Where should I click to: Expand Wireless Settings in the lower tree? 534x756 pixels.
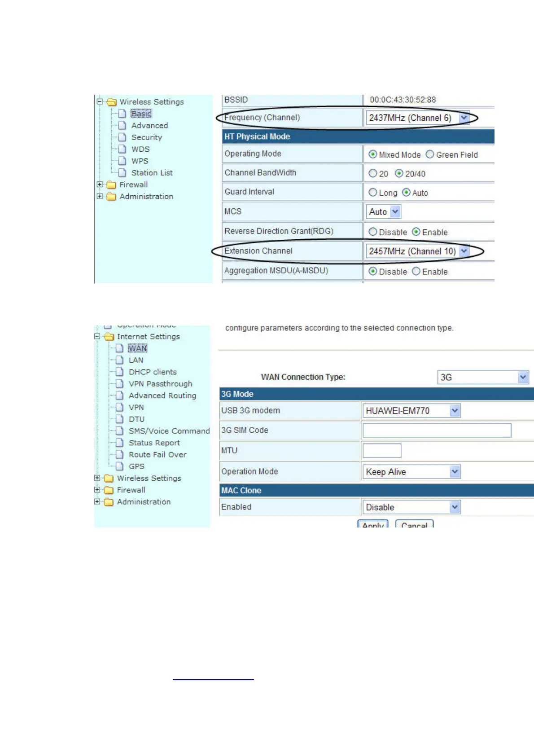[x=97, y=478]
